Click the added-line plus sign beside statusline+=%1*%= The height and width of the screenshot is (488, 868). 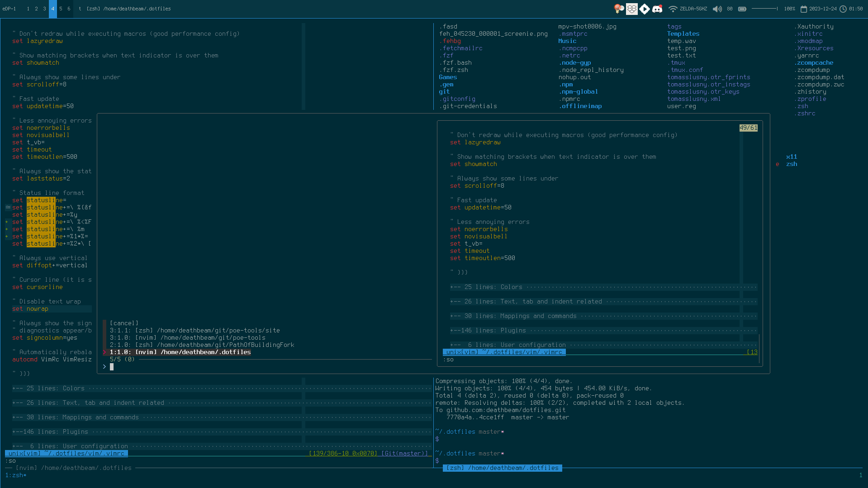tap(7, 236)
